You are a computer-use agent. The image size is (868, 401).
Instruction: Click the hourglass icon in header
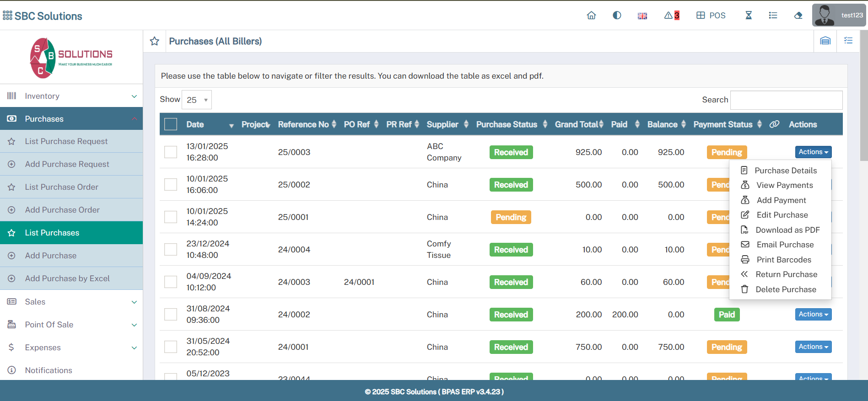point(749,16)
